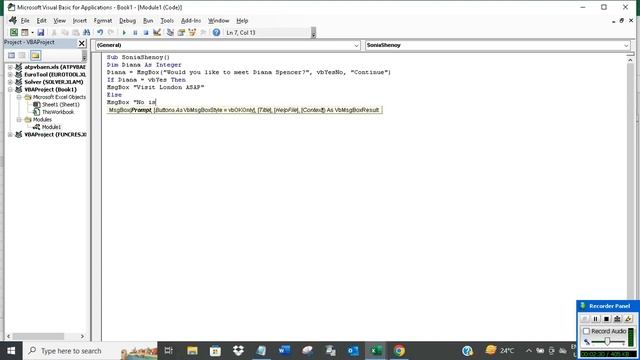The height and width of the screenshot is (360, 640).
Task: Expand VBAProject (FUNCRES) node
Action: 10,134
